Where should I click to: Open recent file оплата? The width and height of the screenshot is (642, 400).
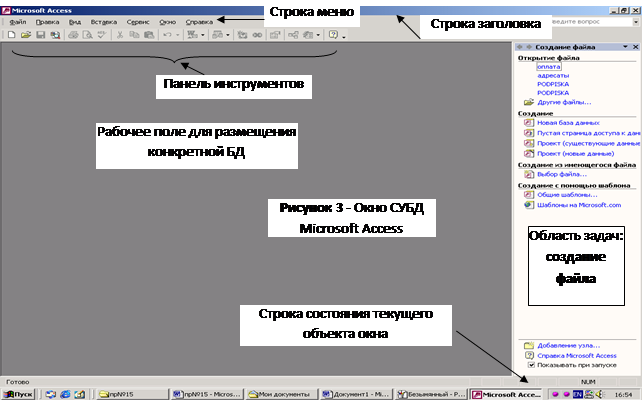click(x=549, y=66)
